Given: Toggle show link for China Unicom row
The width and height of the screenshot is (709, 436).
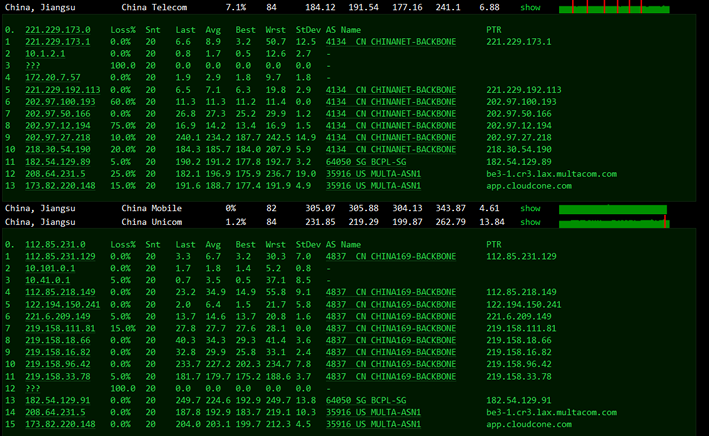Looking at the screenshot, I should 530,220.
